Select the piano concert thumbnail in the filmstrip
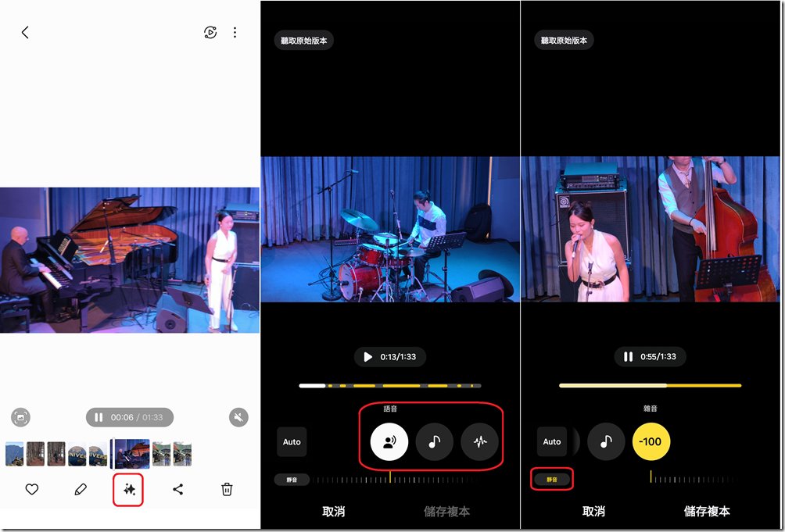 131,454
